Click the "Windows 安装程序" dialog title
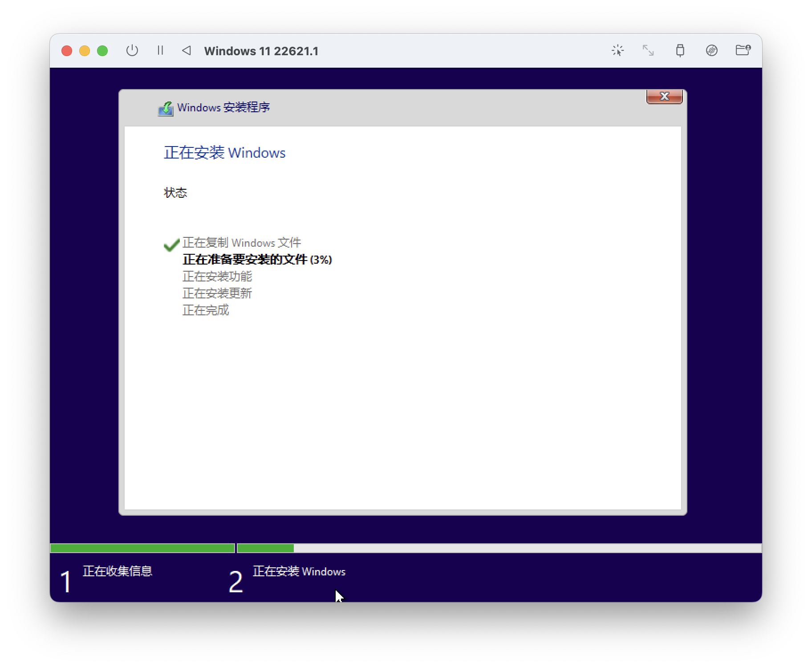This screenshot has width=812, height=668. (x=223, y=107)
